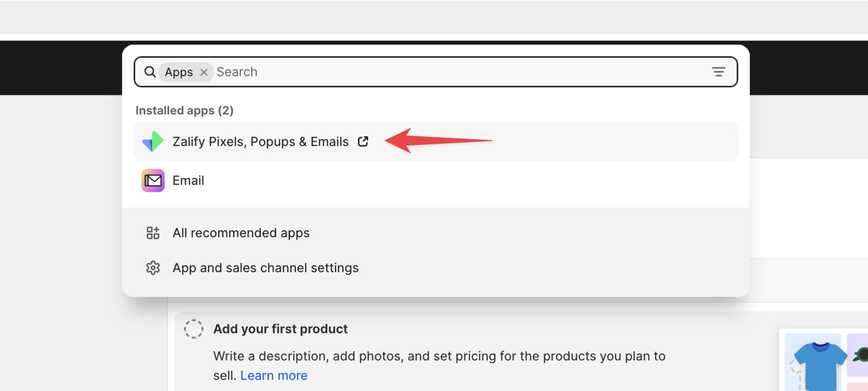Open the Email app entry
The image size is (868, 391).
point(188,180)
